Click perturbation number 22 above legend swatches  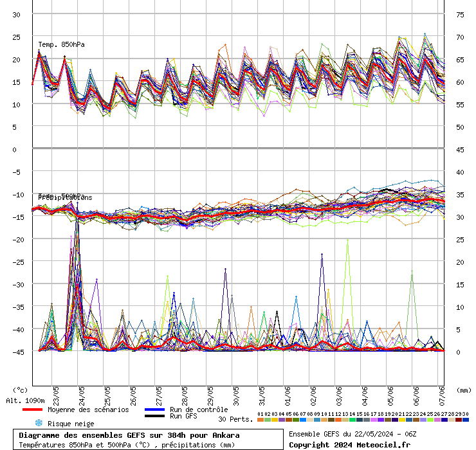(x=409, y=414)
